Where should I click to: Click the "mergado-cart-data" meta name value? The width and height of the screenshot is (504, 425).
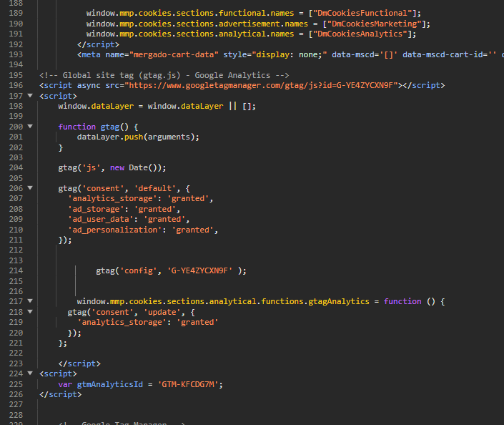tap(174, 54)
